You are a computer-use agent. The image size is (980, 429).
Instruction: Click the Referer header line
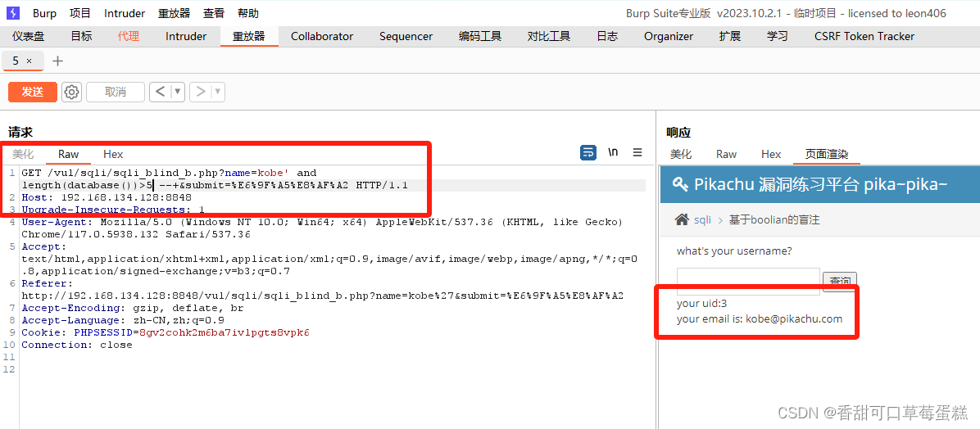(322, 289)
